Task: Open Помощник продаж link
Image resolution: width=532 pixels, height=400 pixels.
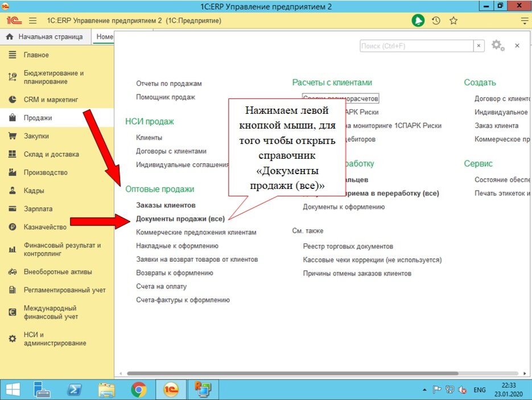Action: (166, 97)
